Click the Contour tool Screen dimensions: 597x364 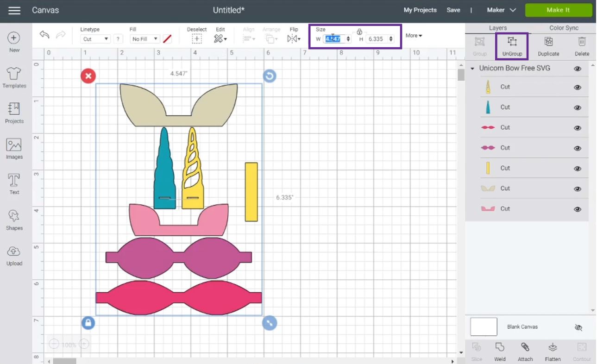(582, 352)
